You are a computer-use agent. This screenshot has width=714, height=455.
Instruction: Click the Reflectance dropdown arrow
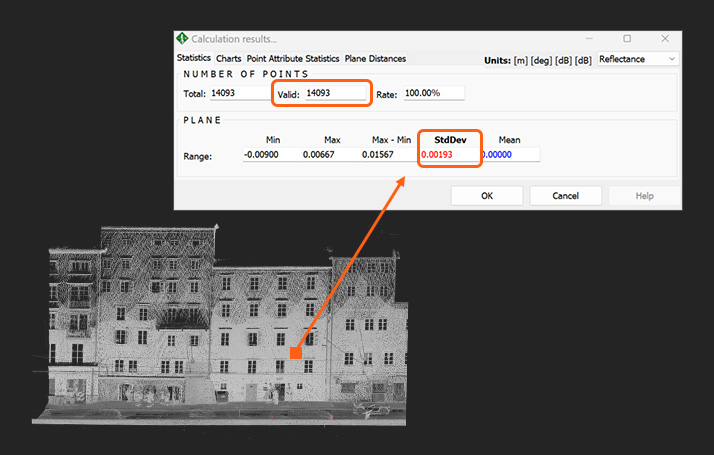point(672,59)
